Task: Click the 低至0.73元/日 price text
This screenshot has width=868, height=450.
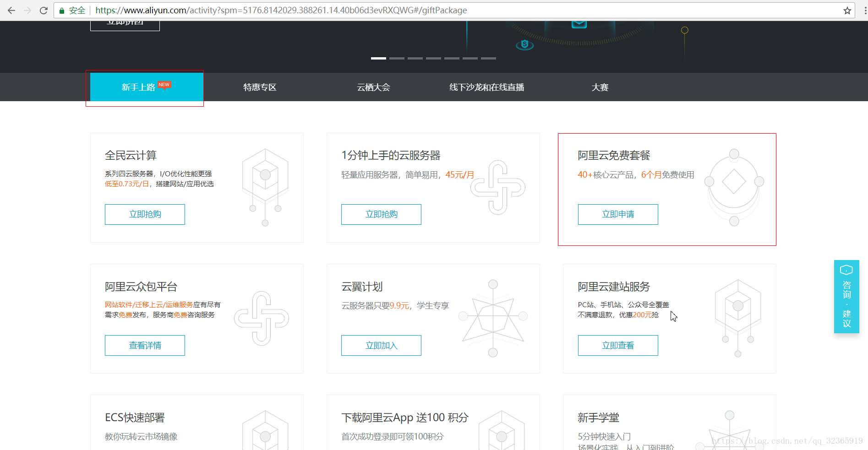Action: point(127,184)
